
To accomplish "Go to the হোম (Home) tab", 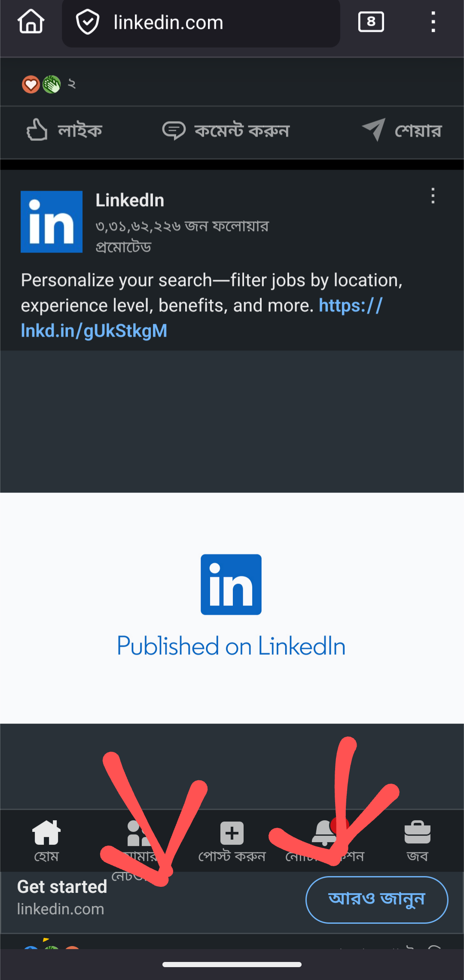I will pyautogui.click(x=46, y=840).
